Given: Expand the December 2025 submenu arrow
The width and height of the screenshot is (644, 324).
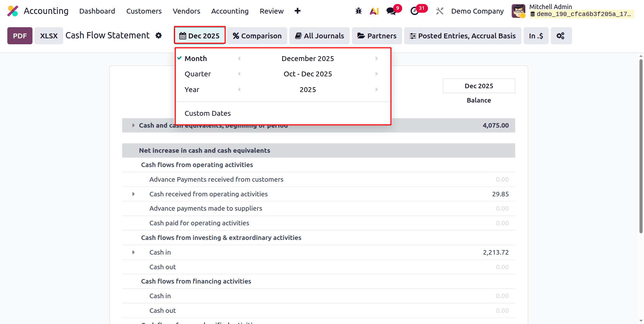Looking at the screenshot, I should click(x=376, y=58).
